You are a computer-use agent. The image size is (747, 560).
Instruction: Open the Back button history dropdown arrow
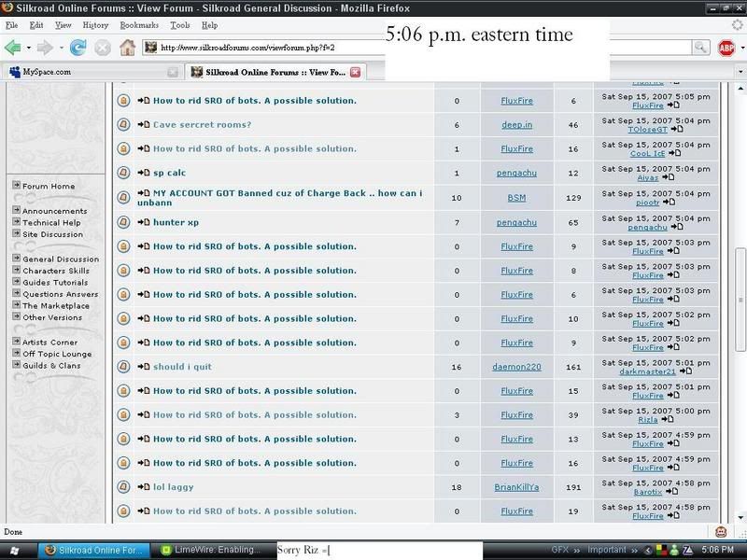tap(29, 48)
